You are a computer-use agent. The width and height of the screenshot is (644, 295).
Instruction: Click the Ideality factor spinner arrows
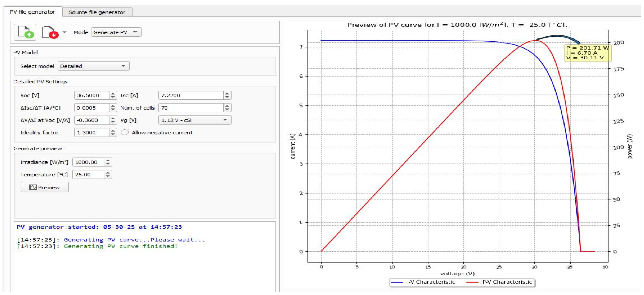(x=113, y=133)
